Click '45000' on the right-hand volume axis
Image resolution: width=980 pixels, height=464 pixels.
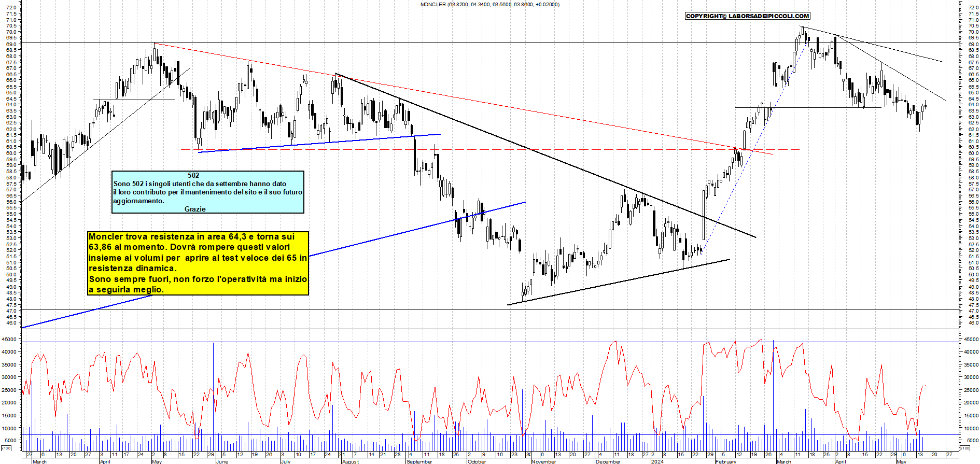[x=971, y=339]
